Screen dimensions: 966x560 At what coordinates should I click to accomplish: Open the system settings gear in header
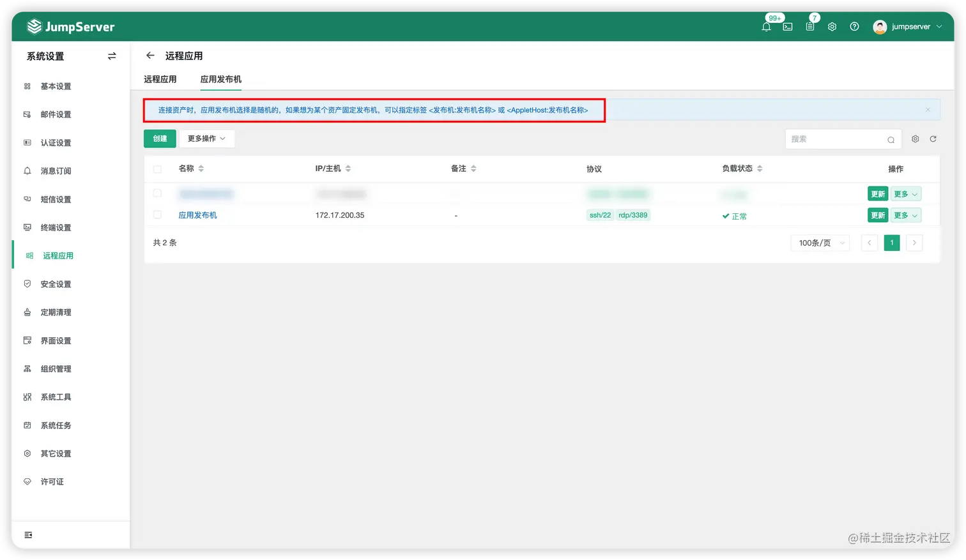point(832,27)
